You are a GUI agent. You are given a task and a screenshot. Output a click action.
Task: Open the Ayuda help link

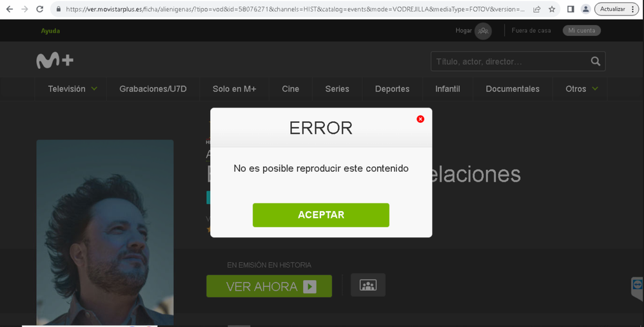click(x=50, y=31)
